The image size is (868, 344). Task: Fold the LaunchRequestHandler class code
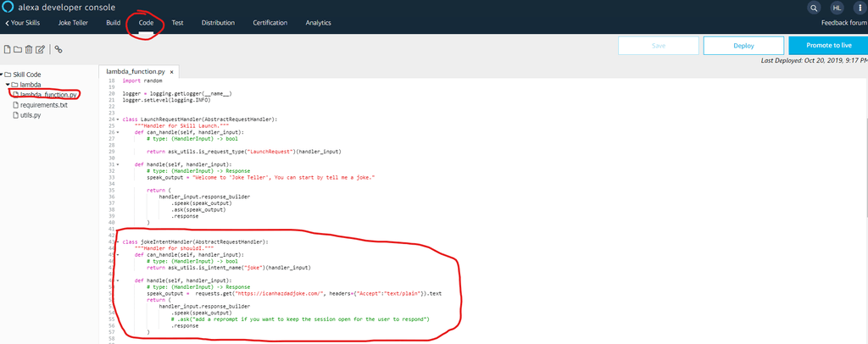click(x=116, y=119)
